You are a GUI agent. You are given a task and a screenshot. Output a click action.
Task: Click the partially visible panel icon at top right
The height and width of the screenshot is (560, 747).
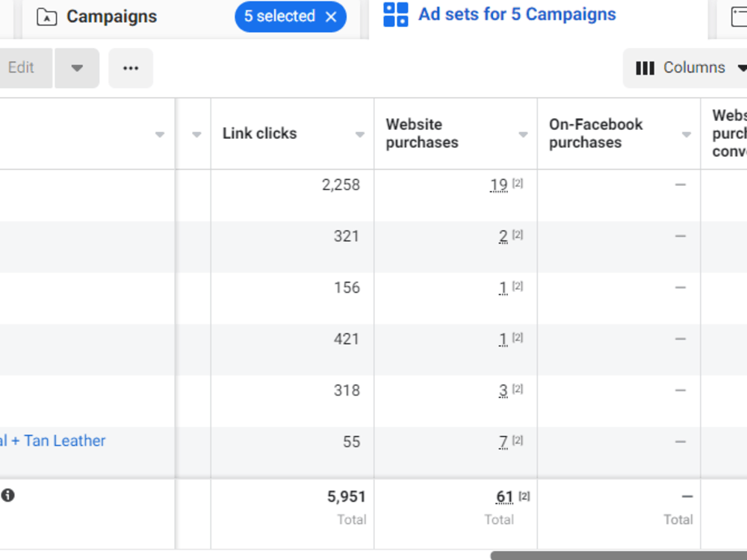pyautogui.click(x=739, y=16)
